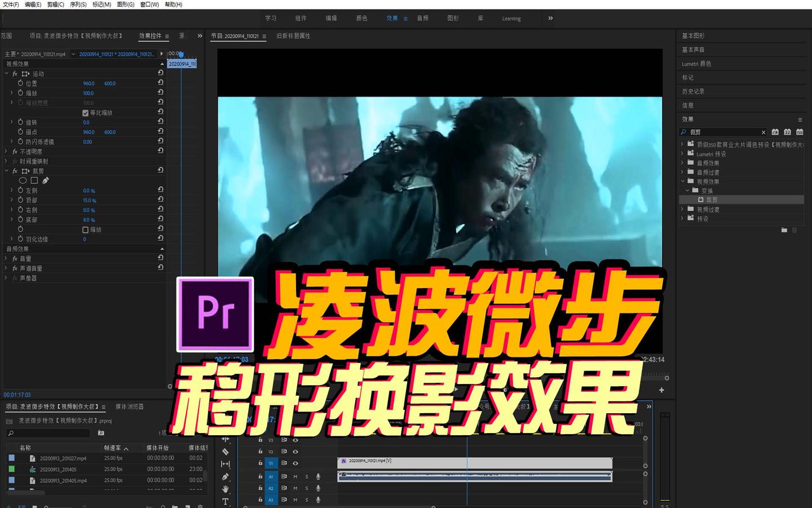Screen dimensions: 812x508
Task: Toggle voice-over record on track A1
Action: click(318, 476)
